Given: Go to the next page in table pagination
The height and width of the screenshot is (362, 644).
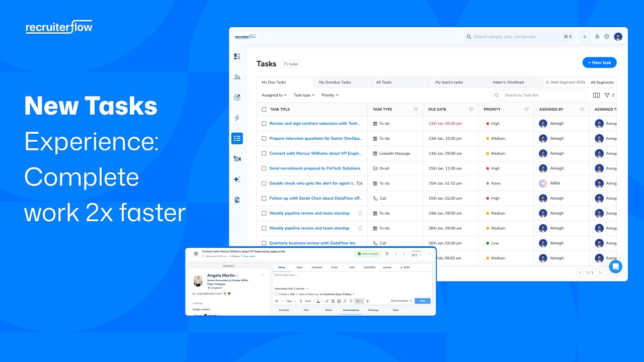Looking at the screenshot, I should click(599, 273).
